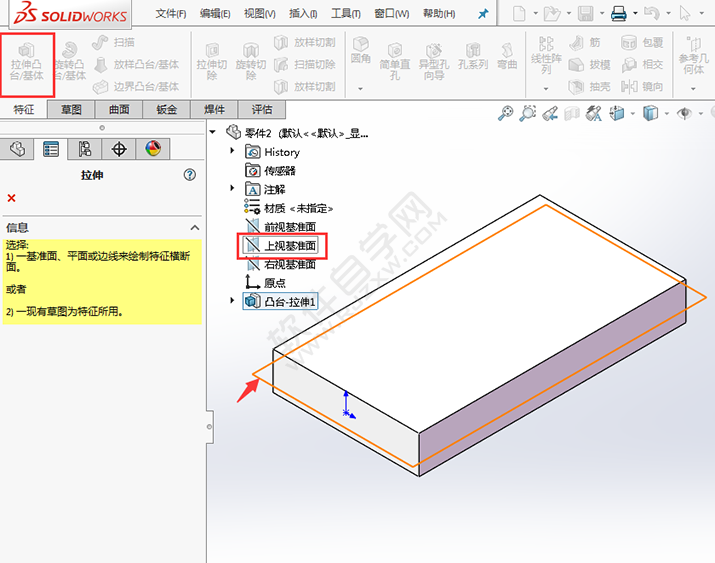
Task: Open the display style cube dropdown
Action: click(x=667, y=114)
